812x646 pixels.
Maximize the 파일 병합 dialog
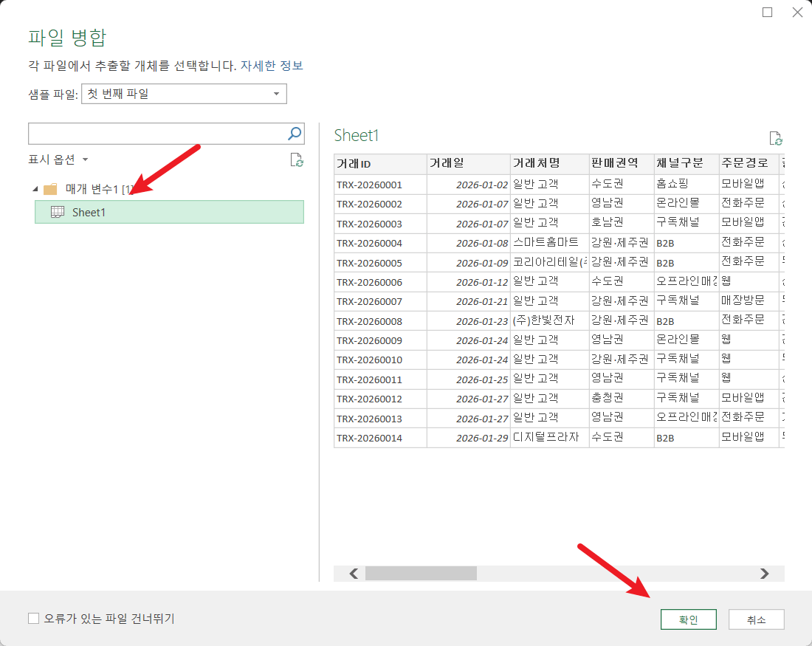768,12
